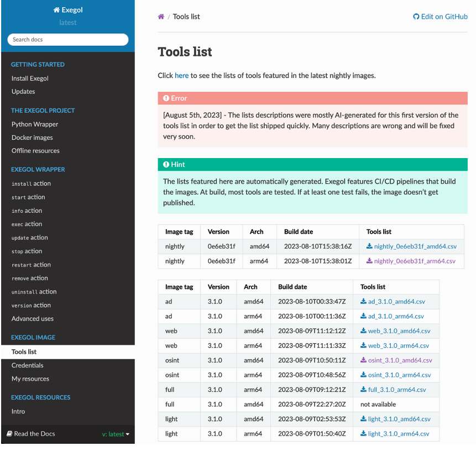Go to Docker images page
This screenshot has width=476, height=451.
[x=32, y=138]
